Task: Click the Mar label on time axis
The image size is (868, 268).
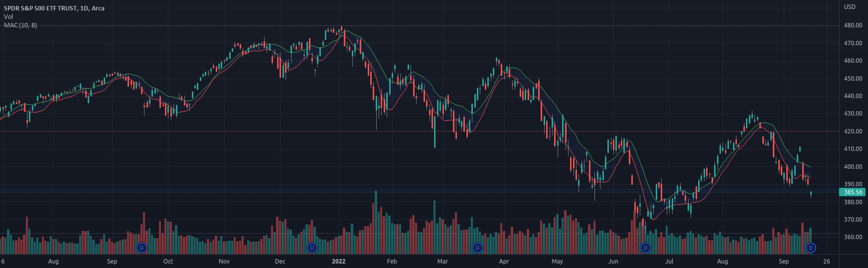Action: (442, 262)
